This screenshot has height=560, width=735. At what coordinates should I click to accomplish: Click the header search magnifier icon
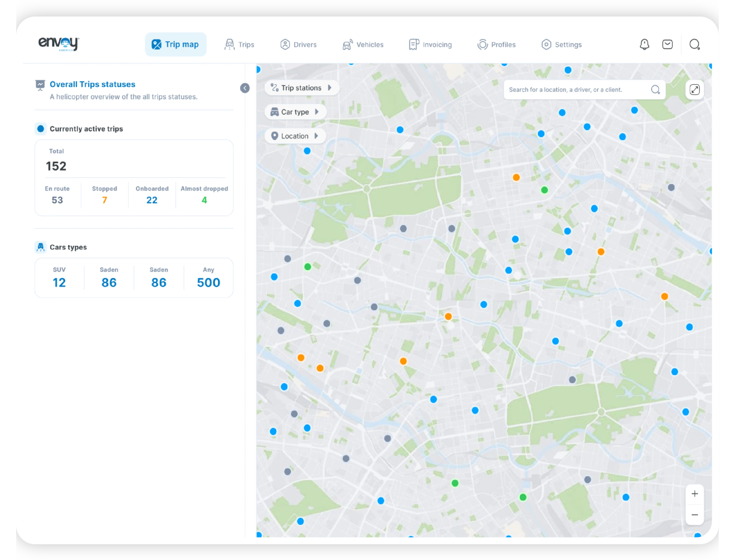[x=694, y=44]
